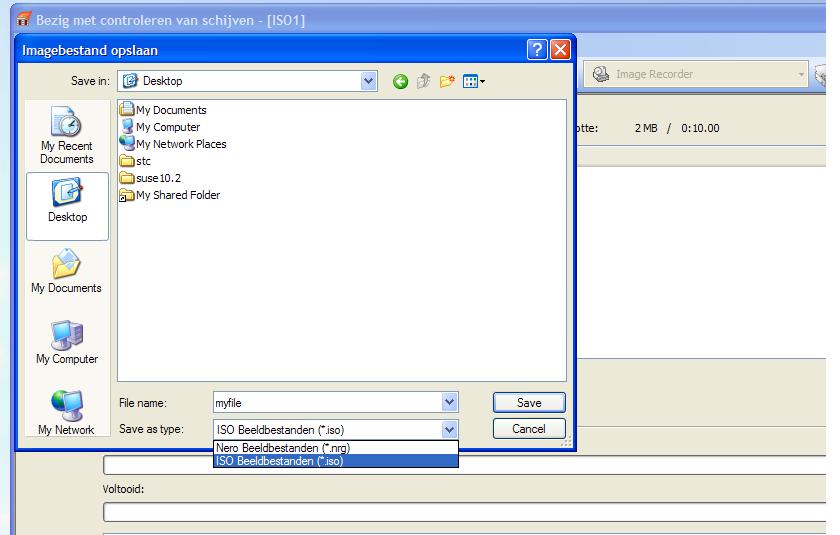840x535 pixels.
Task: Expand the File name dropdown arrow
Action: (449, 402)
